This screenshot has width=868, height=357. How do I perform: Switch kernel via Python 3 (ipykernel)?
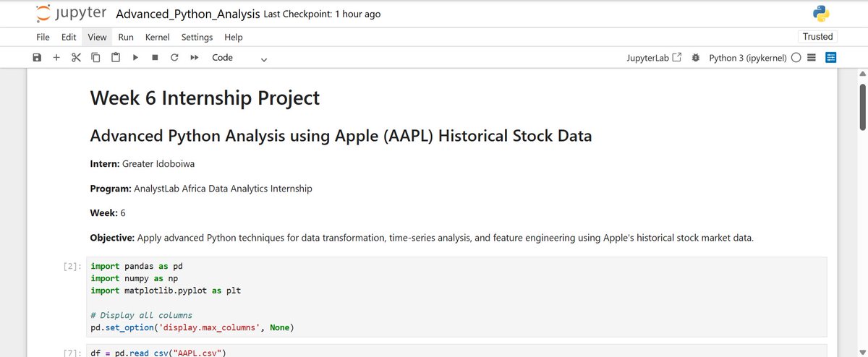pos(748,57)
